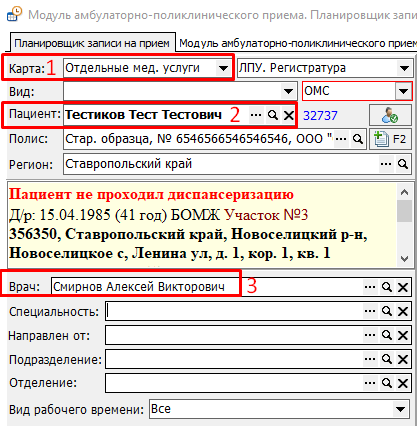Open the ОМС payment type dropdown
Image resolution: width=417 pixels, height=426 pixels.
403,91
